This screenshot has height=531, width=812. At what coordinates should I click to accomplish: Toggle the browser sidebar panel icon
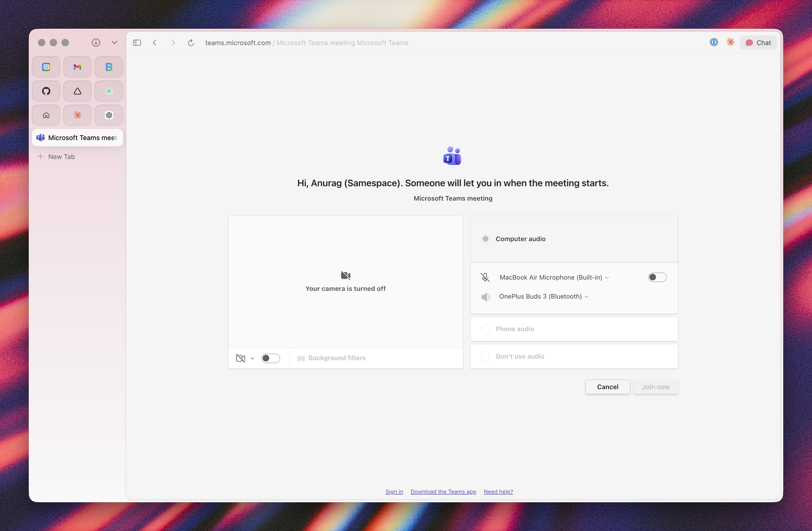tap(137, 43)
